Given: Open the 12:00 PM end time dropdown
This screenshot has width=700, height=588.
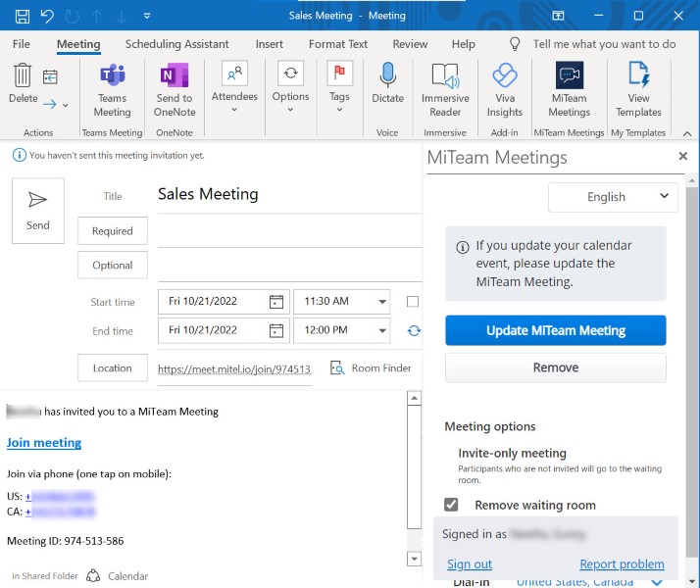Looking at the screenshot, I should (x=380, y=331).
